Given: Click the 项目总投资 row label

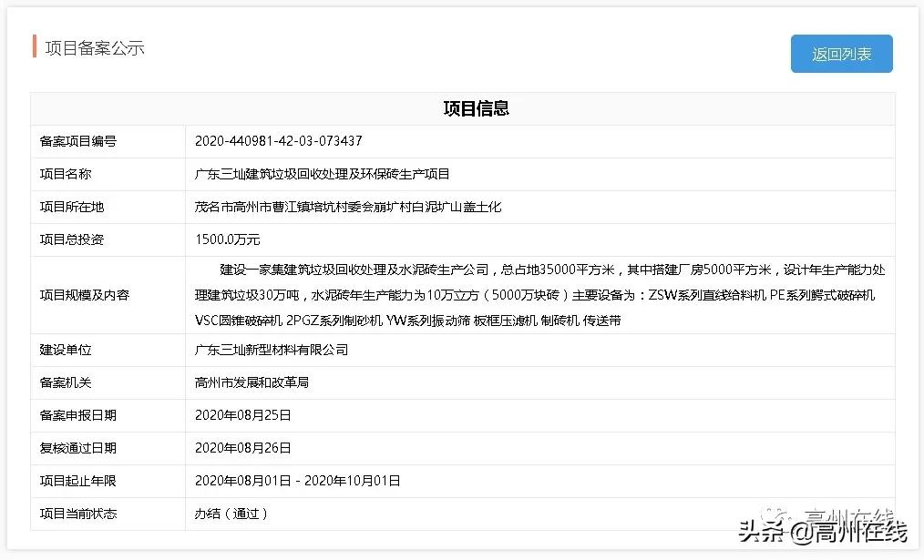Looking at the screenshot, I should [x=66, y=239].
